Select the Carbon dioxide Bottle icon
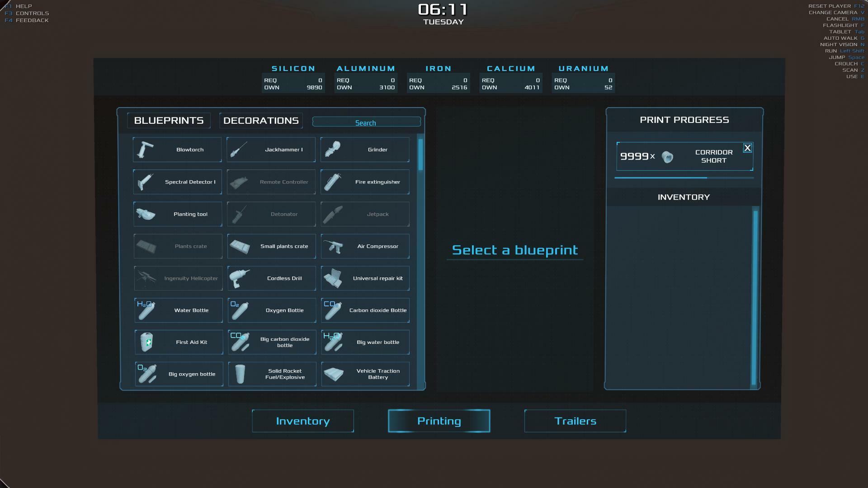 pyautogui.click(x=333, y=310)
